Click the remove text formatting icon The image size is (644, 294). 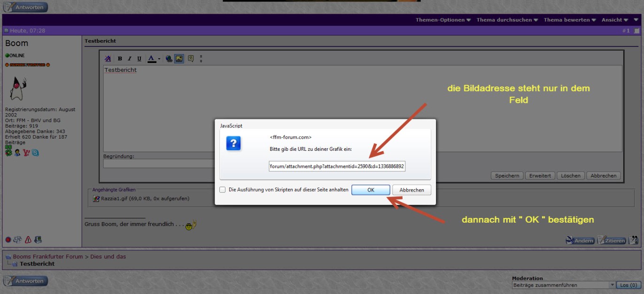tap(108, 59)
